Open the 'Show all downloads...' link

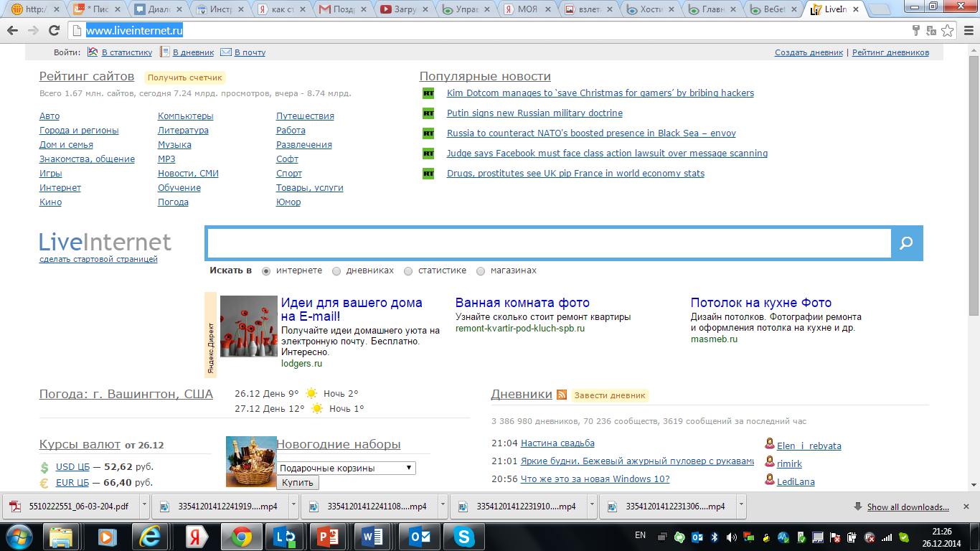tap(908, 507)
